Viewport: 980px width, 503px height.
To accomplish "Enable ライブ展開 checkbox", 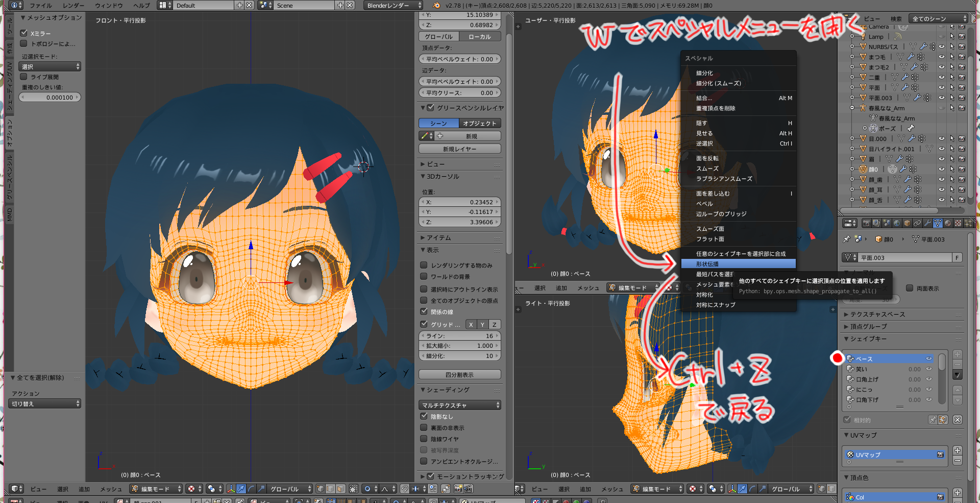I will point(23,77).
